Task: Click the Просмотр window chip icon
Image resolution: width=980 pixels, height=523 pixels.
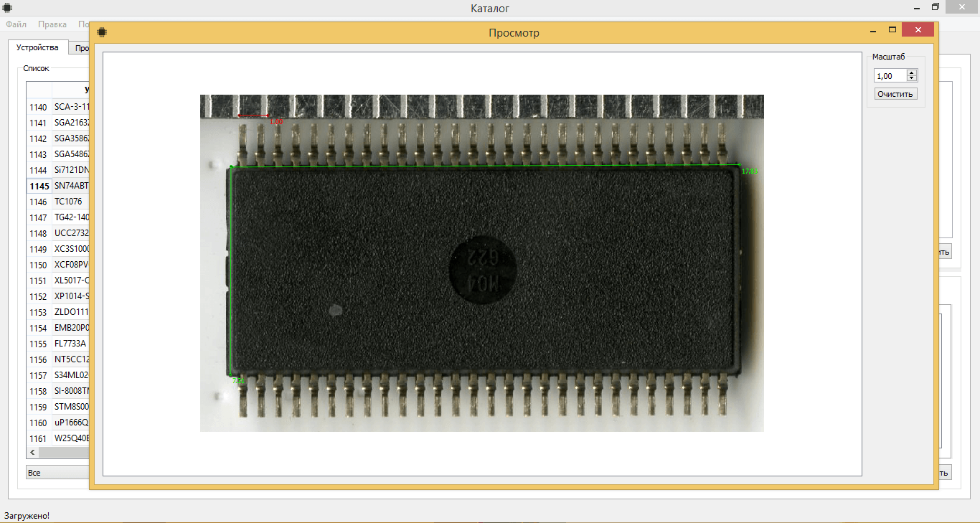Action: tap(102, 32)
